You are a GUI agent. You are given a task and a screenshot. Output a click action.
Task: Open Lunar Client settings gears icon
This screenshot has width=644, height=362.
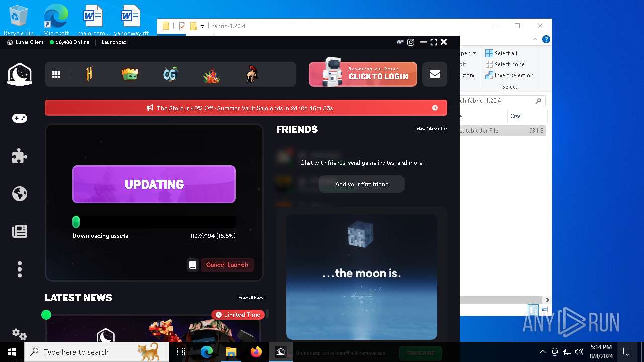(x=19, y=334)
